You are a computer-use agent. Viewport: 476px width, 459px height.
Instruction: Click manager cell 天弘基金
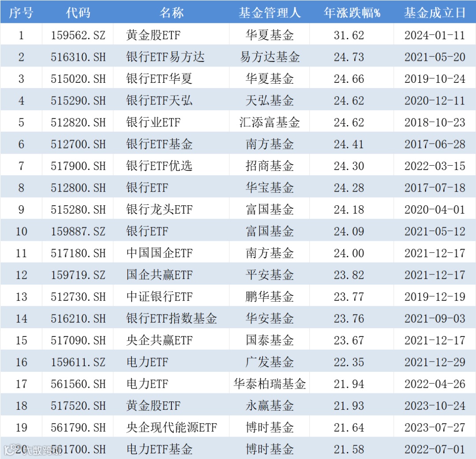(270, 101)
